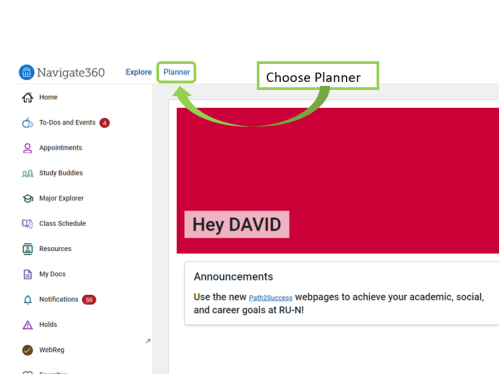
Task: Click the Appointments person icon
Action: pyautogui.click(x=28, y=148)
